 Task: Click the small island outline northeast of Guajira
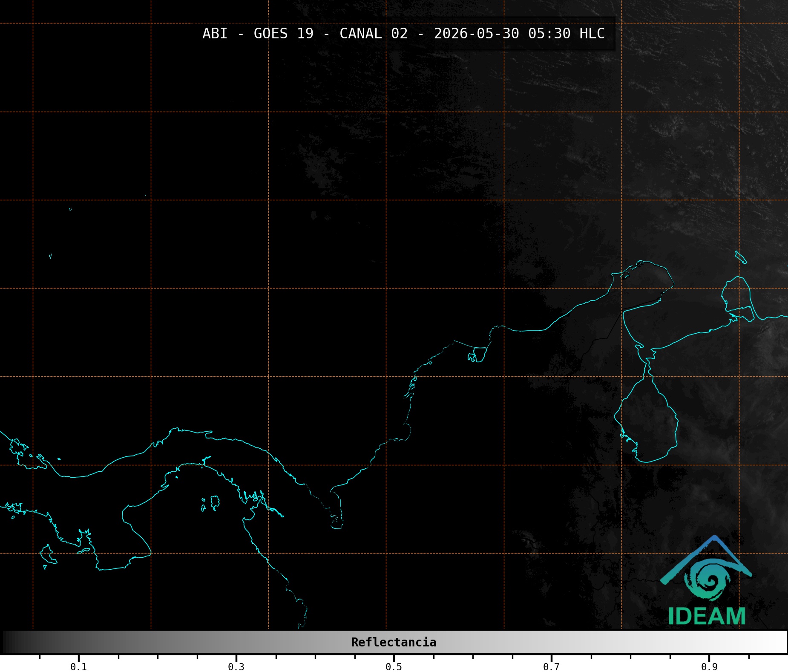tap(741, 257)
